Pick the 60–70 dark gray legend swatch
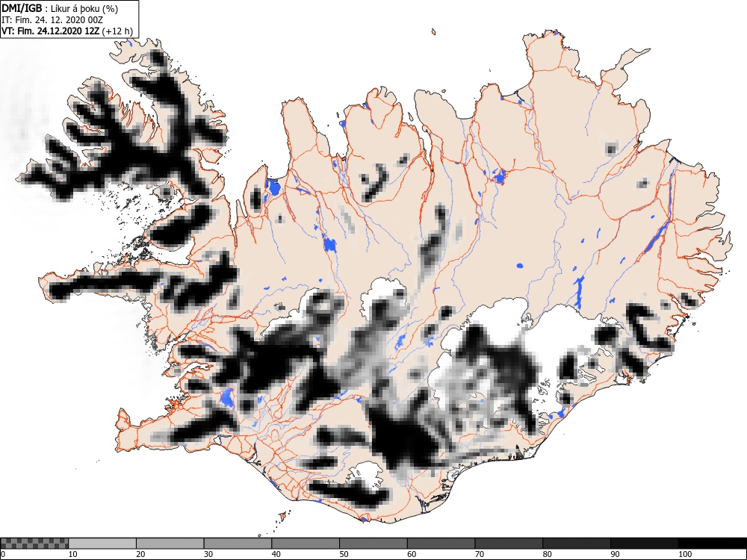747x560 pixels. click(441, 544)
